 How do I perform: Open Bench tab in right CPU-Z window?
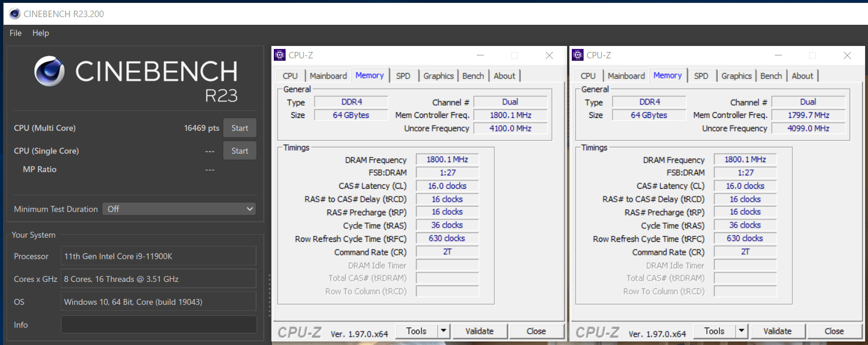click(x=771, y=76)
